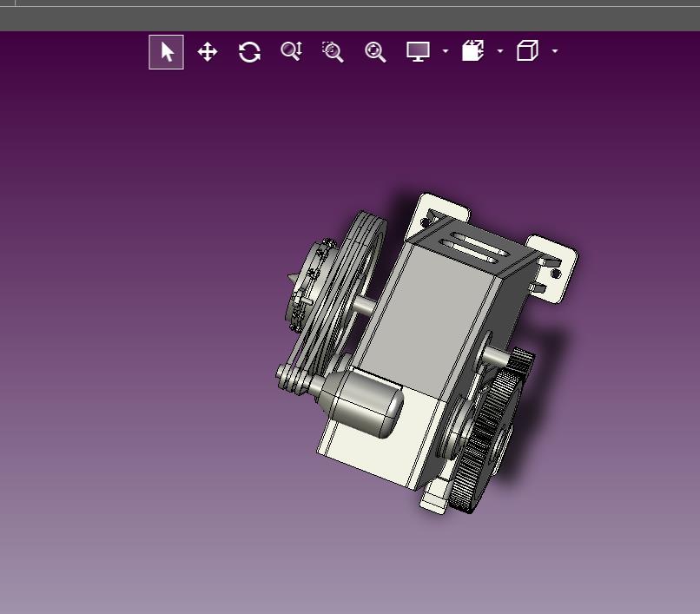Activate the Select arrow tool

[166, 52]
